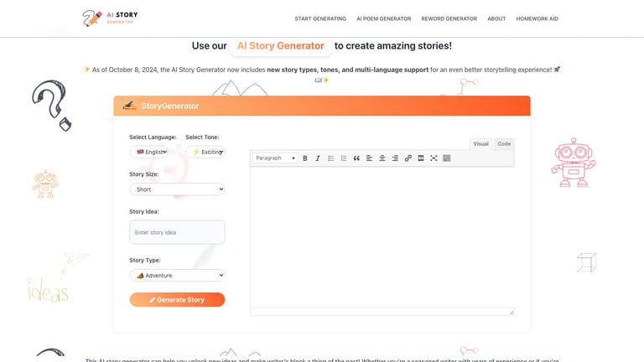Insert a bulleted list
This screenshot has width=644, height=362.
(330, 158)
